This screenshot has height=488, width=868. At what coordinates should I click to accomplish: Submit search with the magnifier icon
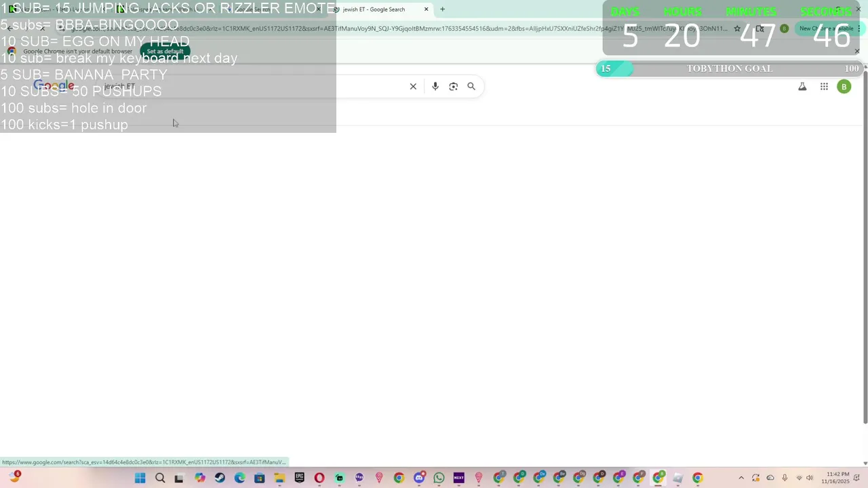pyautogui.click(x=471, y=86)
